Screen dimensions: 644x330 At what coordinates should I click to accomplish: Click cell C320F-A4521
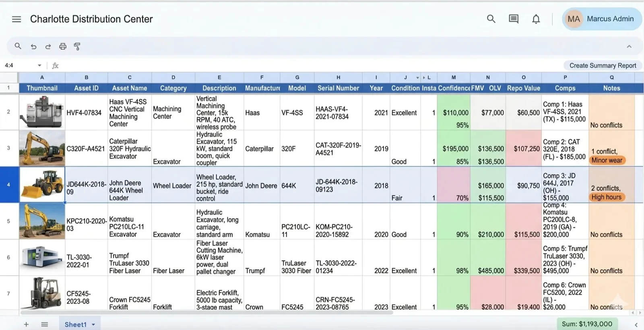[86, 148]
